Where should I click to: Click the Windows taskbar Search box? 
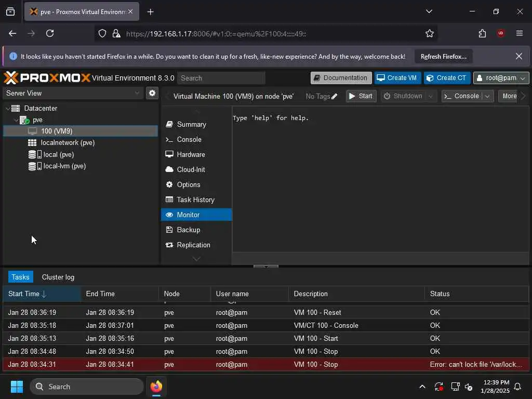tap(87, 387)
